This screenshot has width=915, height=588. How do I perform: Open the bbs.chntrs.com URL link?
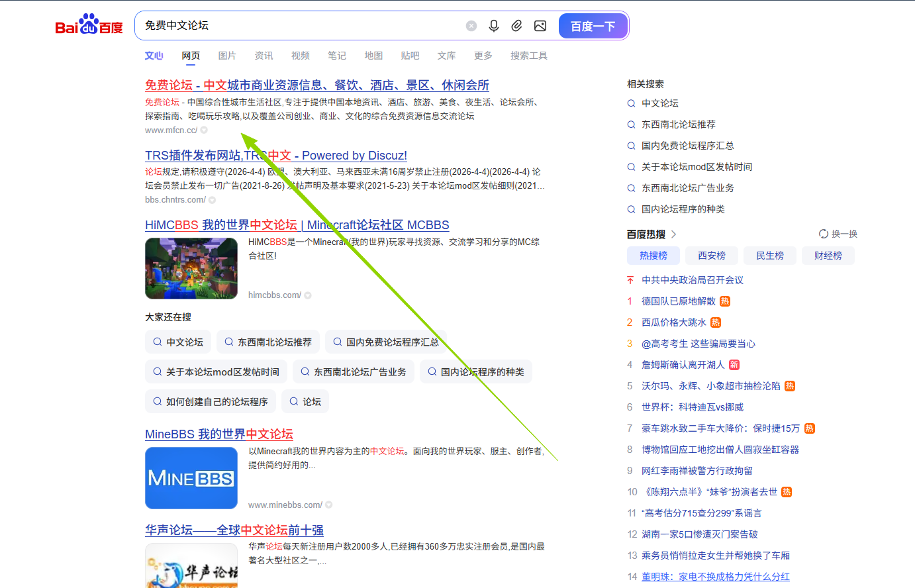coord(175,200)
